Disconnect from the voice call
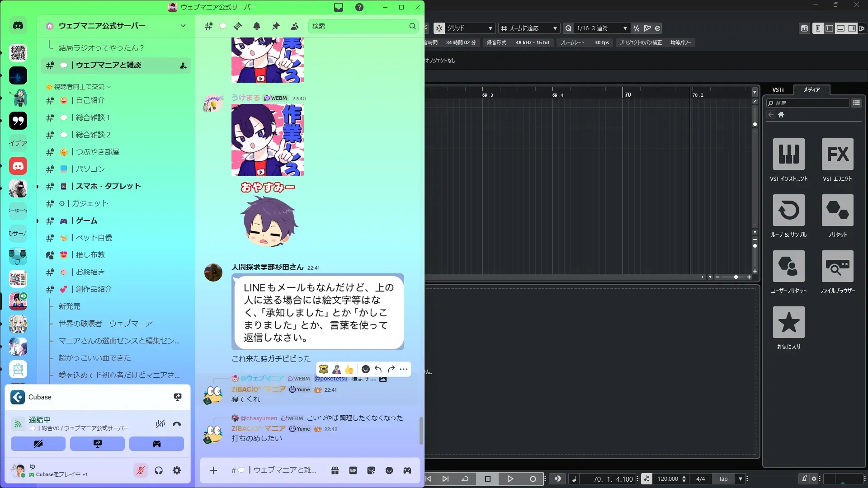 point(177,424)
